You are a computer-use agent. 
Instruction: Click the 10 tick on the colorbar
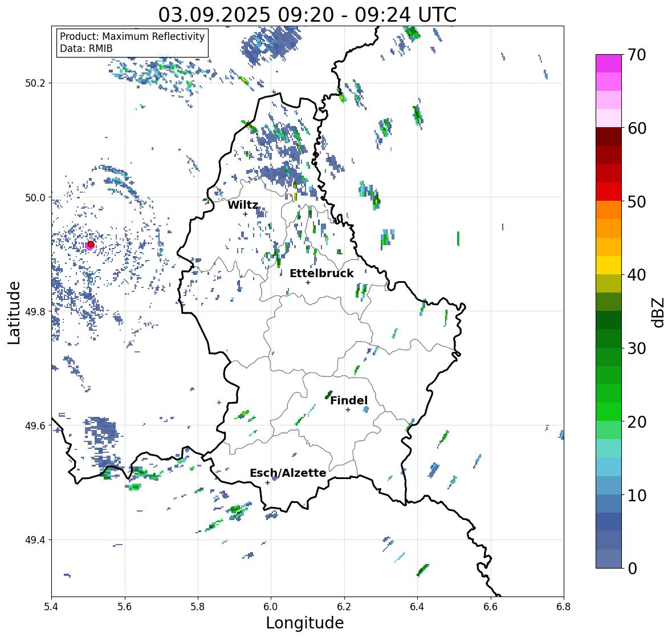click(x=637, y=495)
